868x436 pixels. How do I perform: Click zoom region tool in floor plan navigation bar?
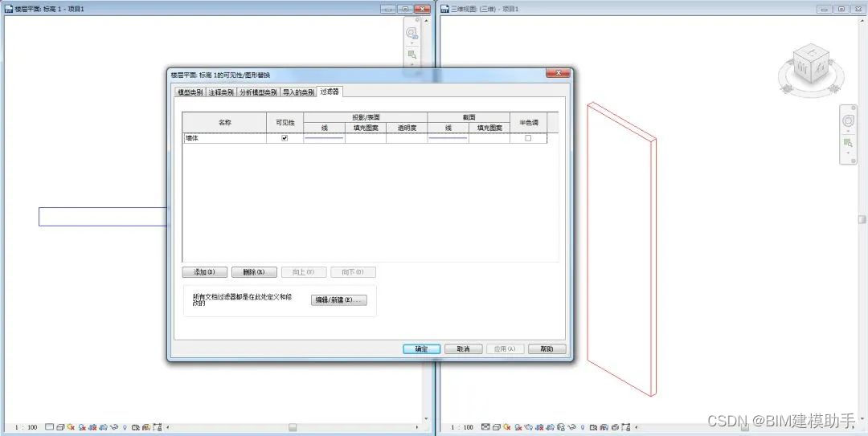click(411, 55)
